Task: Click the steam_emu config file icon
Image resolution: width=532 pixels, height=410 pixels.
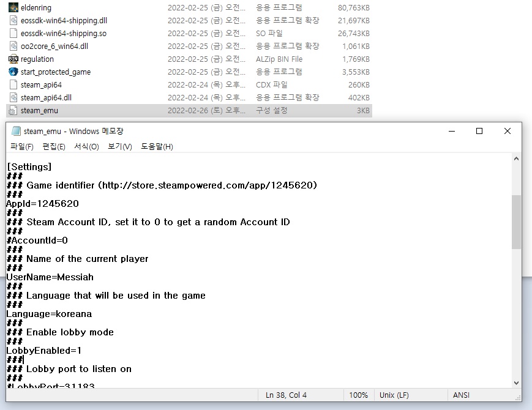Action: pos(13,111)
